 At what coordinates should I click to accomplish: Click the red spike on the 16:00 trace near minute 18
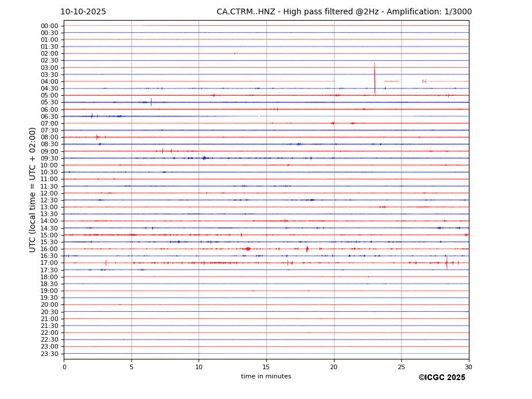click(x=307, y=249)
